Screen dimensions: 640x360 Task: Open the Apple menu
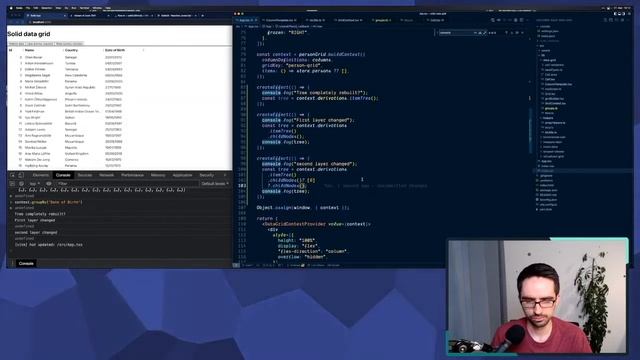[11, 8]
